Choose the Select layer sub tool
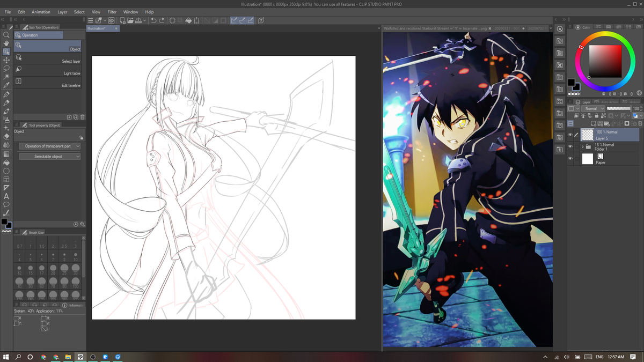The height and width of the screenshot is (362, 644). coord(47,57)
